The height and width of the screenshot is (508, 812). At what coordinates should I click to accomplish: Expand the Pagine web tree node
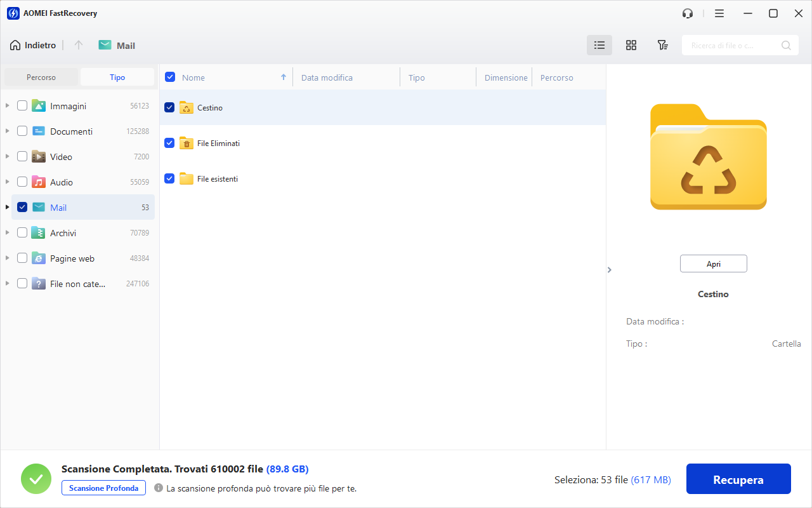tap(7, 258)
